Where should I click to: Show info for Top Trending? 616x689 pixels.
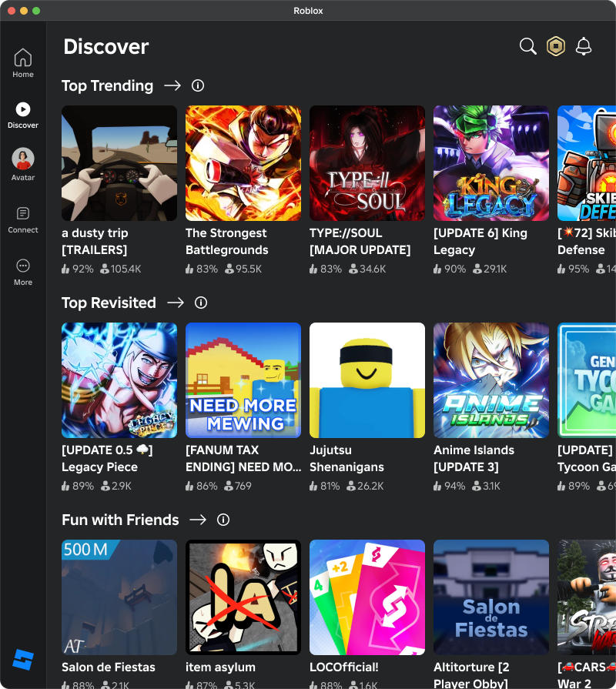198,85
